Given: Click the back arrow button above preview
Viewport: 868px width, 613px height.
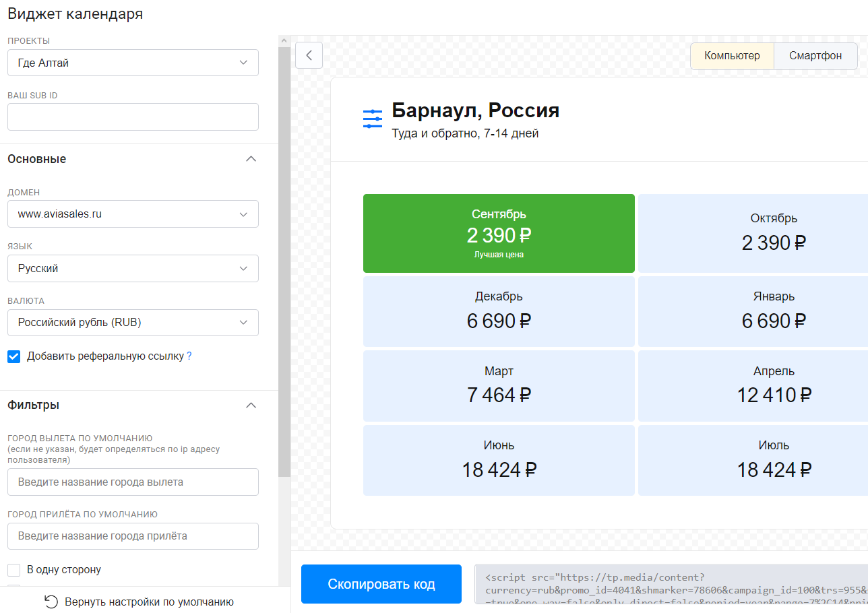Looking at the screenshot, I should click(x=309, y=55).
